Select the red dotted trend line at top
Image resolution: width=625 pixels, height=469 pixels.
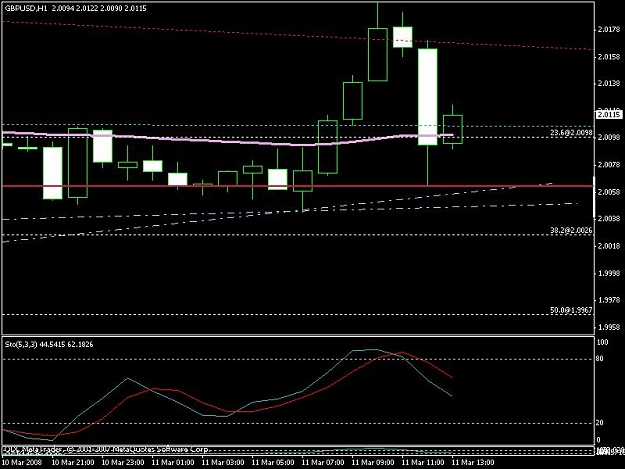point(297,35)
